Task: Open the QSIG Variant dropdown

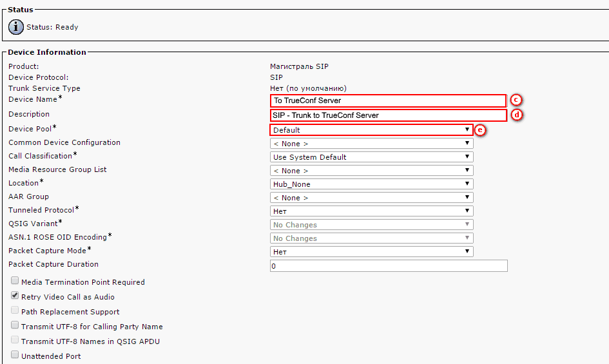Action: 372,225
